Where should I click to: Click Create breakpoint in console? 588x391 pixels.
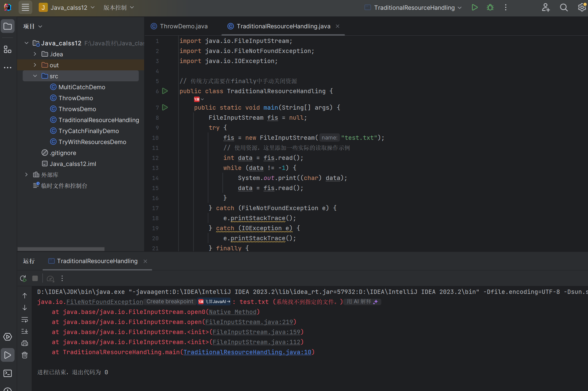coord(170,301)
